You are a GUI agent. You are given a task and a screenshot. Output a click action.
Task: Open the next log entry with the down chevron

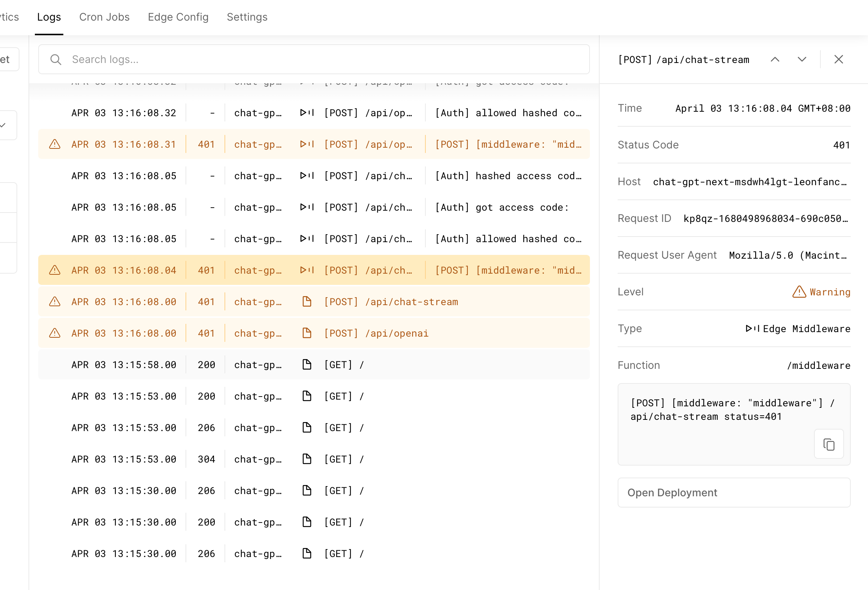802,59
